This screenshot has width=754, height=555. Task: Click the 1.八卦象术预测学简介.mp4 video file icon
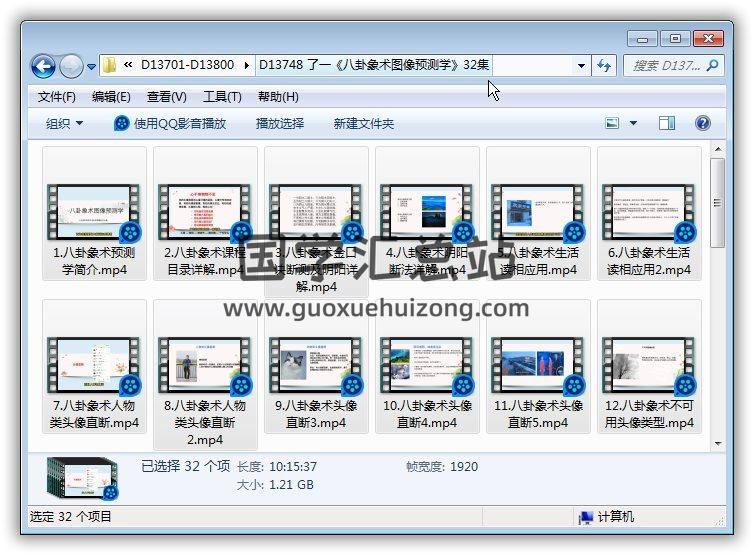(96, 211)
